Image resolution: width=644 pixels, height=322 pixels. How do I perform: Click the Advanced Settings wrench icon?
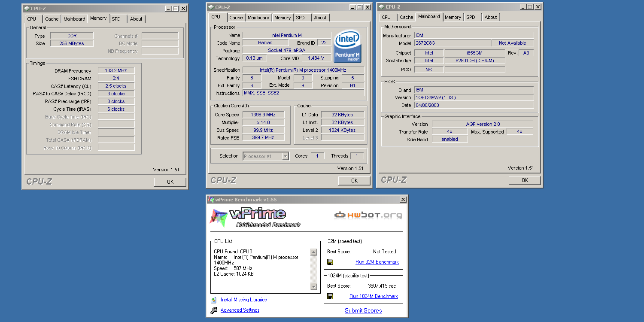[x=214, y=310]
